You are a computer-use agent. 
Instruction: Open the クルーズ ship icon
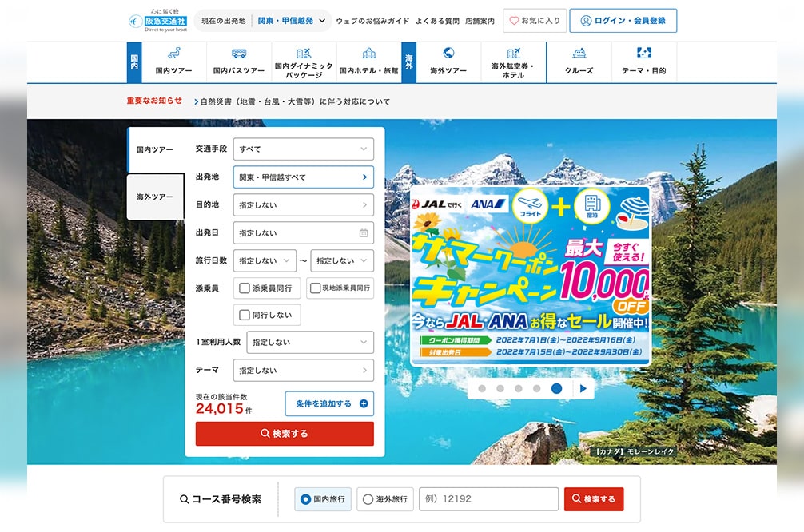coord(579,54)
